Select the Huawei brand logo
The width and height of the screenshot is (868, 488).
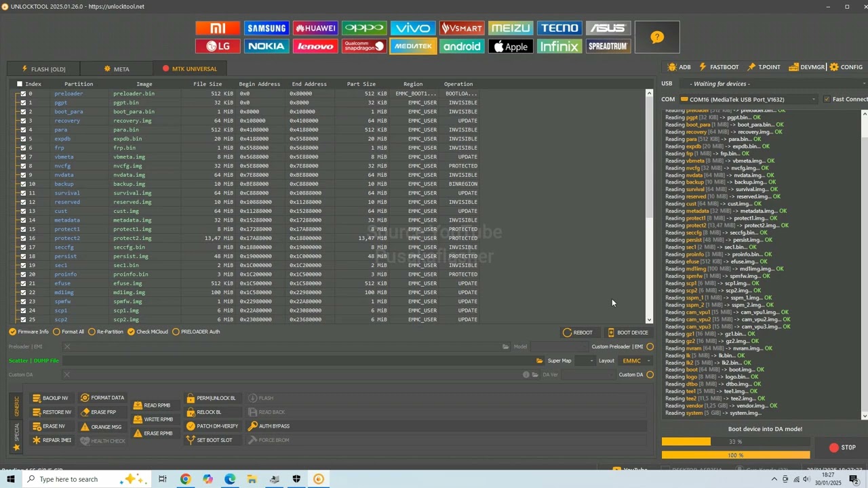[x=315, y=28]
